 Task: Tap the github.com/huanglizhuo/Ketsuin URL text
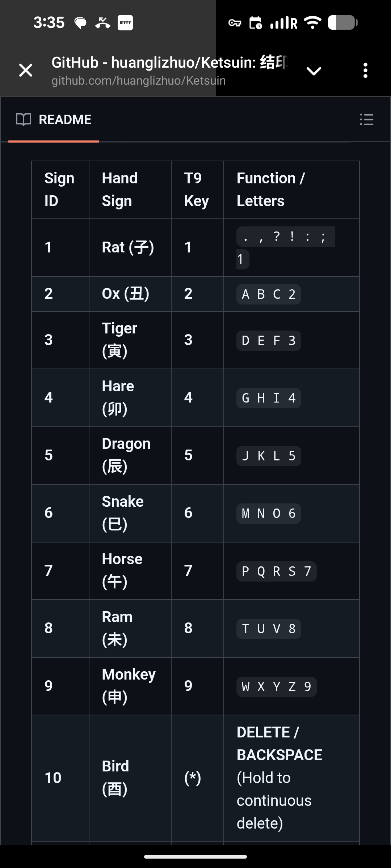coord(138,81)
